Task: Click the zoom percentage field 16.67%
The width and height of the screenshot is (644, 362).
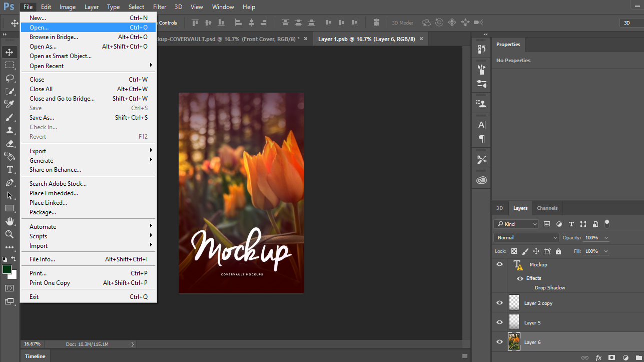Action: pos(33,344)
